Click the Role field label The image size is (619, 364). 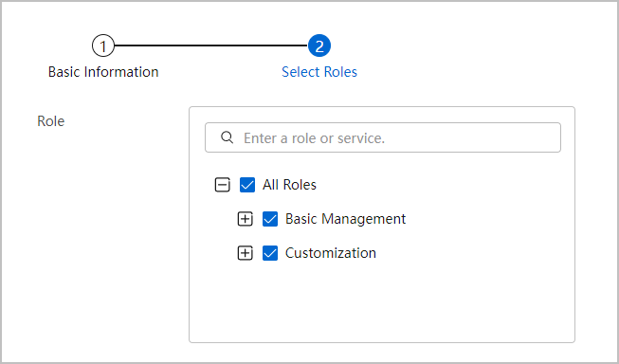[x=50, y=120]
